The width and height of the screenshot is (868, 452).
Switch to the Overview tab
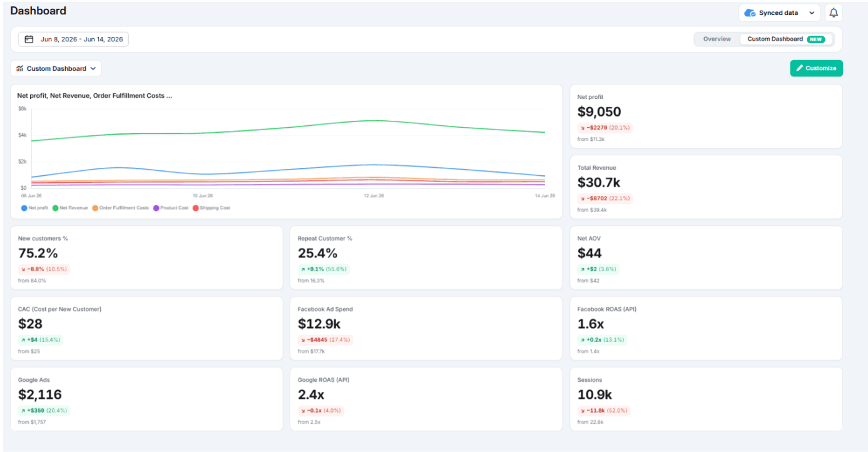(x=717, y=39)
